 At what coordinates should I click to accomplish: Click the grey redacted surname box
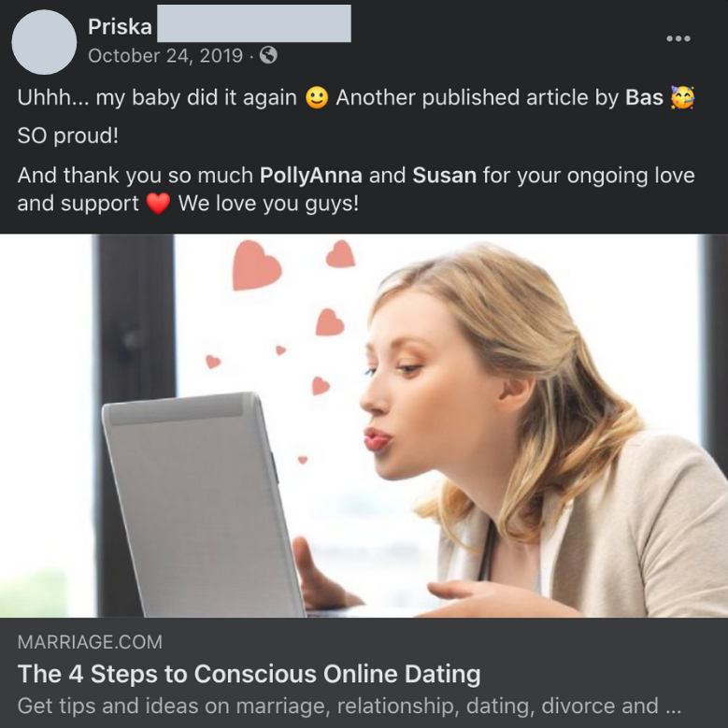point(254,23)
